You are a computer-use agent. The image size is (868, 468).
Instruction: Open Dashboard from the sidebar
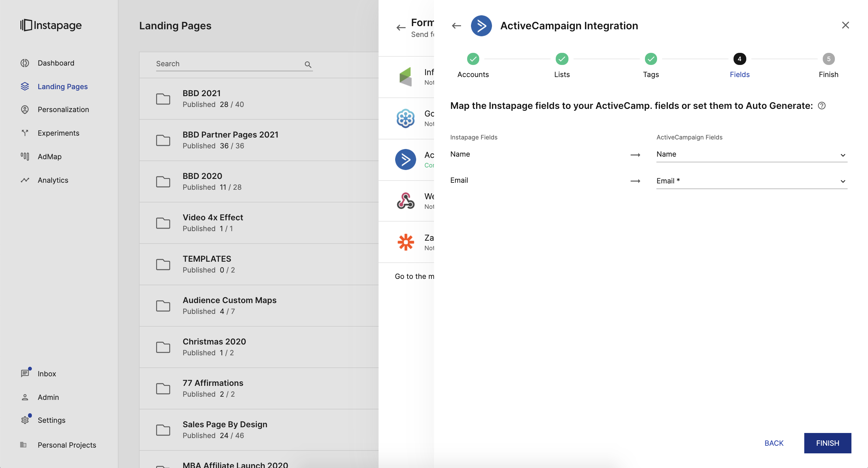pyautogui.click(x=56, y=63)
